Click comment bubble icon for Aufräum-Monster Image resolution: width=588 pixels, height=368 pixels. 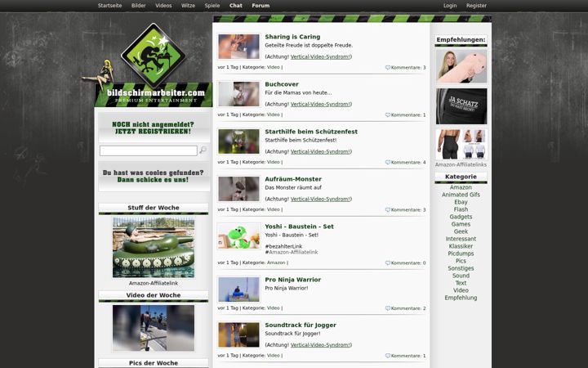pyautogui.click(x=388, y=209)
